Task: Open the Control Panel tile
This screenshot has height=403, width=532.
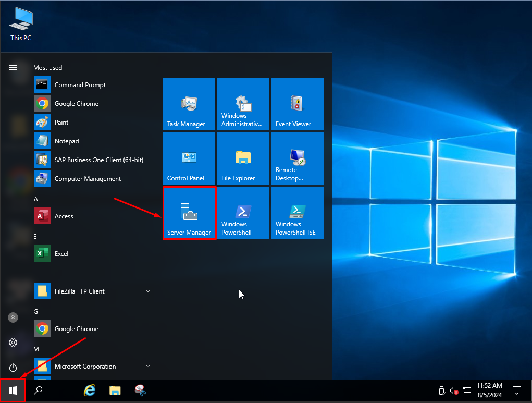Action: tap(189, 158)
